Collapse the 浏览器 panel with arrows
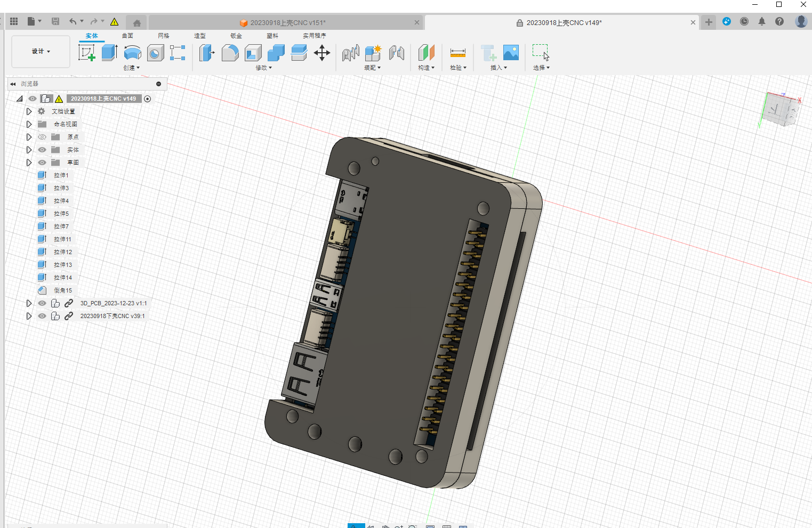Screen dimensions: 812x528 [x=13, y=84]
